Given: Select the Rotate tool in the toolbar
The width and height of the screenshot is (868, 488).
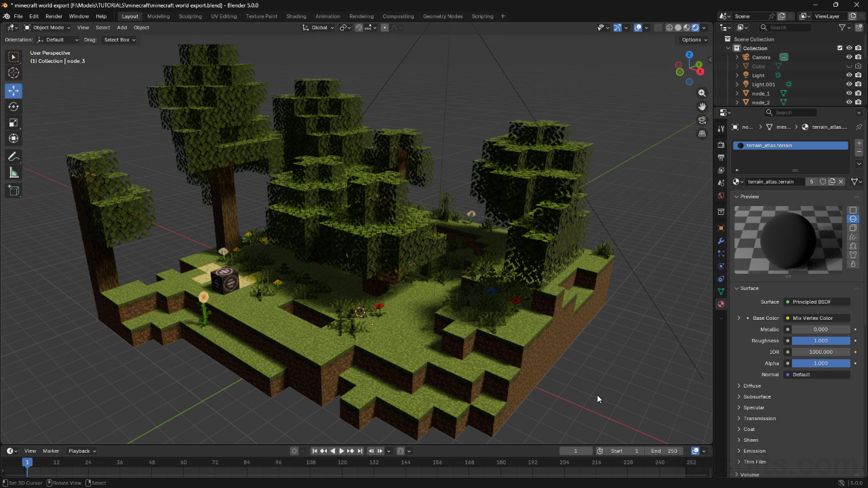Looking at the screenshot, I should [x=14, y=106].
